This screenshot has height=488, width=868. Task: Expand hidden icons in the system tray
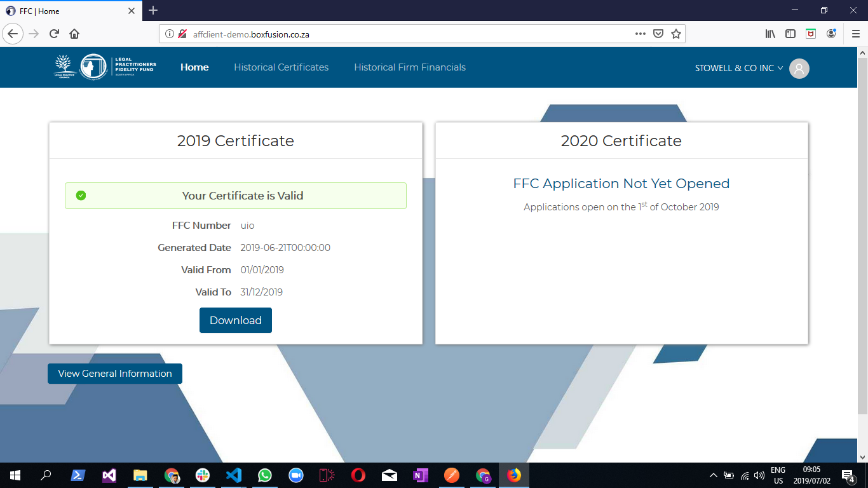click(713, 475)
